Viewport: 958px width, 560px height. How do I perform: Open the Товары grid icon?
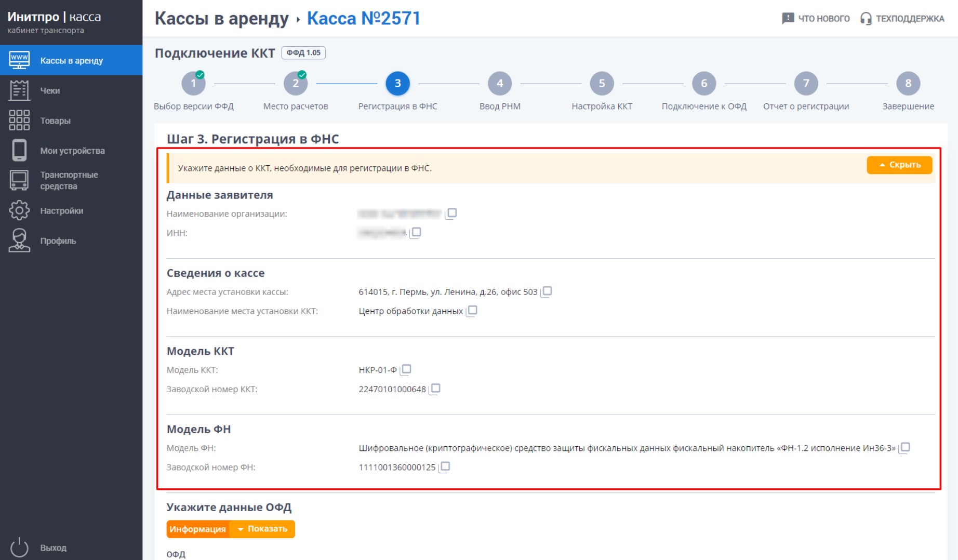coord(19,121)
